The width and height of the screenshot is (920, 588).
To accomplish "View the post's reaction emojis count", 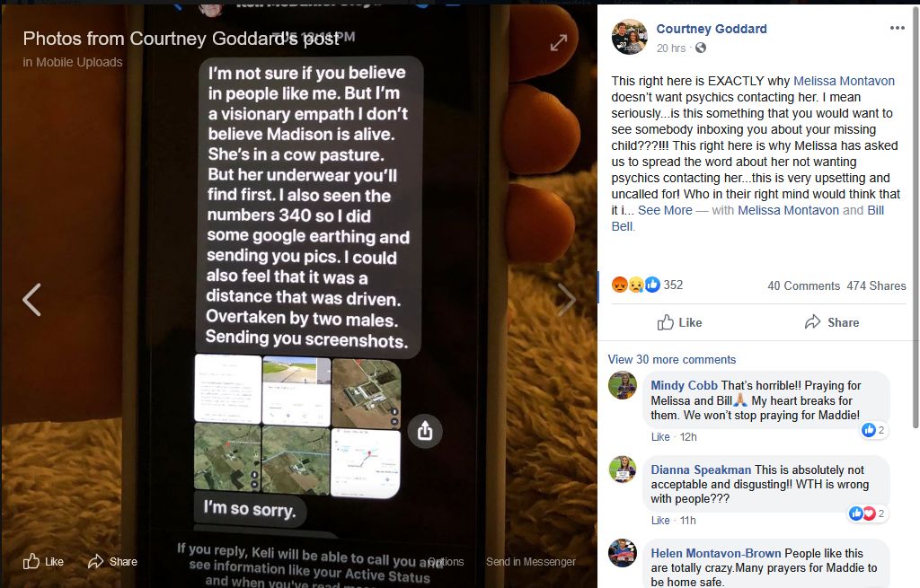I will [647, 285].
